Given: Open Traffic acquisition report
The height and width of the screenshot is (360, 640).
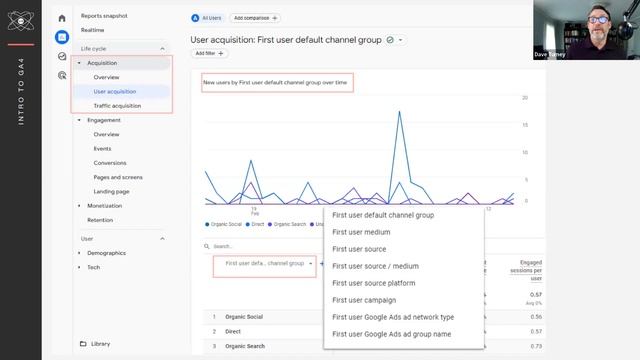Looking at the screenshot, I should click(x=117, y=106).
